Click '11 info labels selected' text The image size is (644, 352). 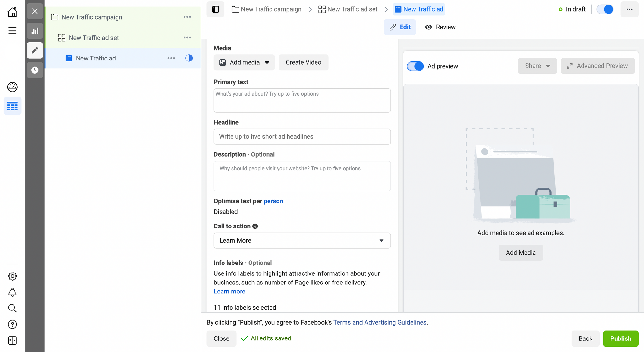coord(245,308)
